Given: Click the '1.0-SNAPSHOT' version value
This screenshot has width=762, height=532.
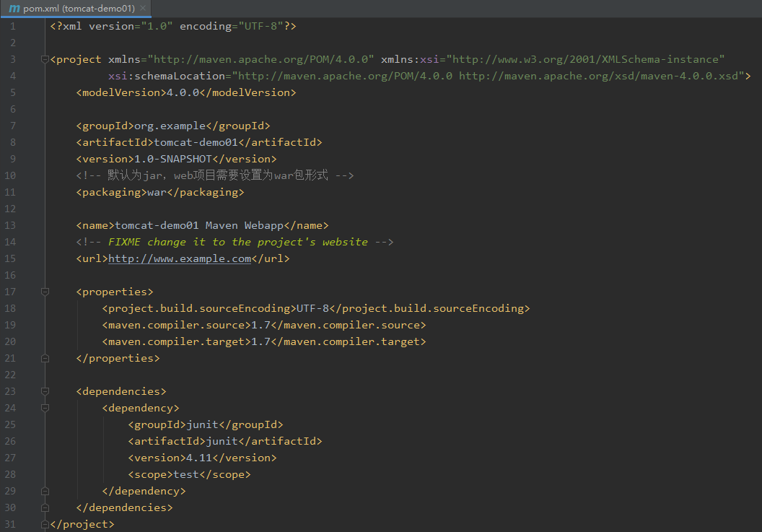Looking at the screenshot, I should pyautogui.click(x=173, y=159).
